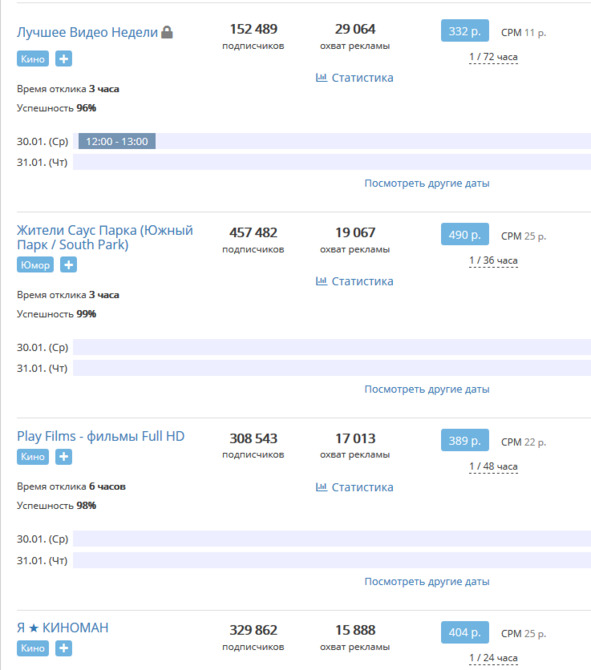Click the 404 р. price button
Screen dimensions: 591x670
point(465,632)
